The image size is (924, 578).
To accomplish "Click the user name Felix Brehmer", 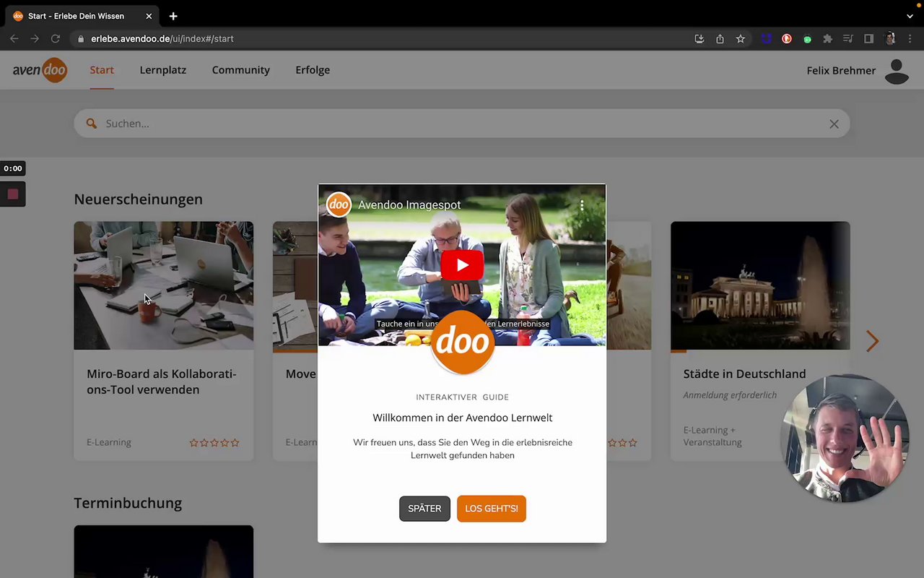I will pyautogui.click(x=841, y=71).
